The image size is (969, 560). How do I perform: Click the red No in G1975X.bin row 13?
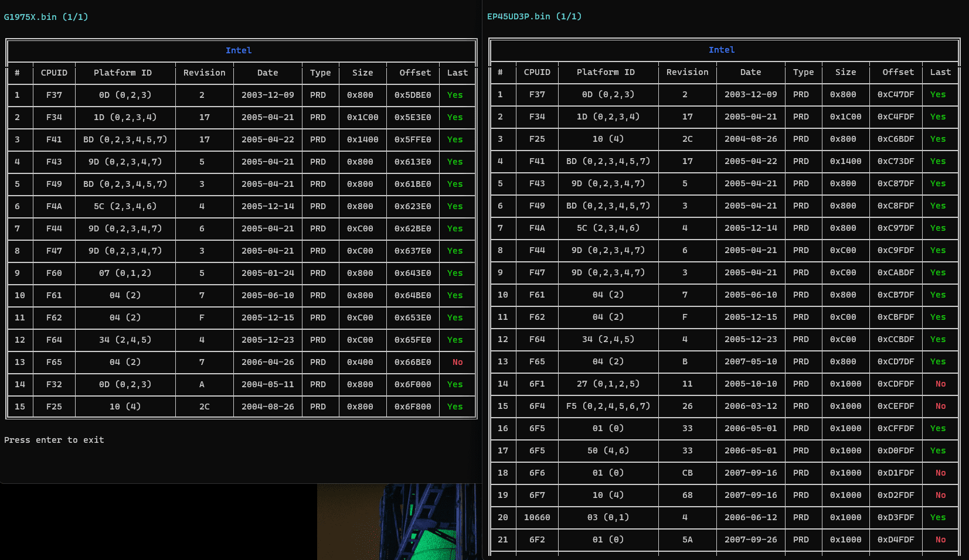pyautogui.click(x=458, y=362)
